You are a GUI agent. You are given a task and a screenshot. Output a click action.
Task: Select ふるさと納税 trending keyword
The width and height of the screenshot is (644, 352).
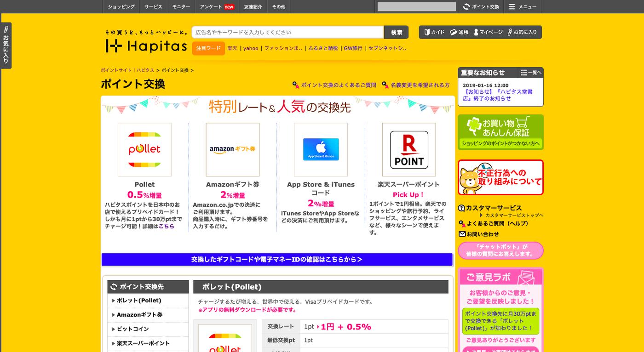tap(323, 48)
